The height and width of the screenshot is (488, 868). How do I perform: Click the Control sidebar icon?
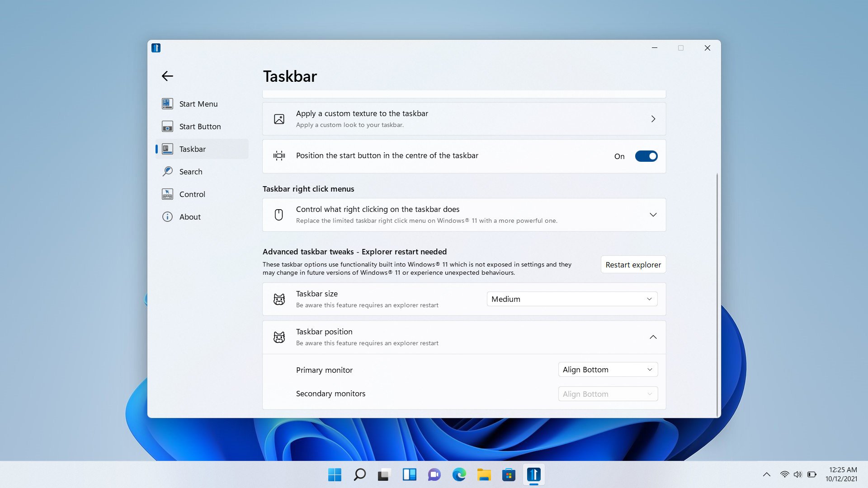pos(167,194)
